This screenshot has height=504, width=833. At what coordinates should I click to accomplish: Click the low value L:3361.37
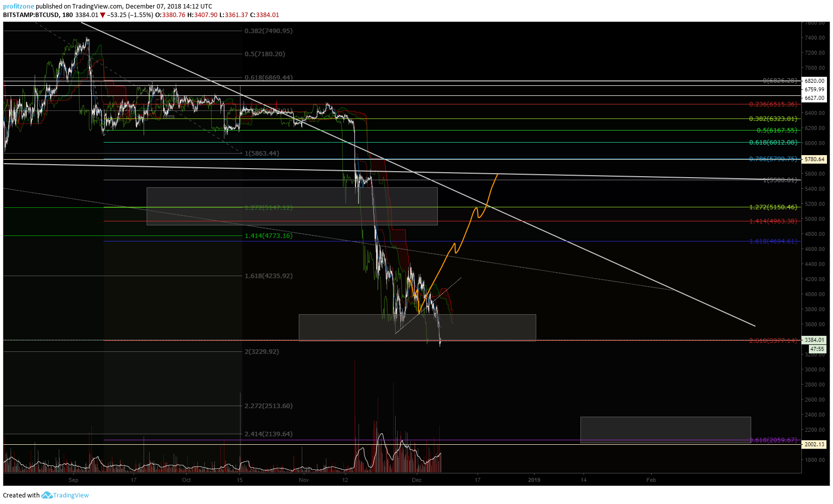click(x=234, y=15)
